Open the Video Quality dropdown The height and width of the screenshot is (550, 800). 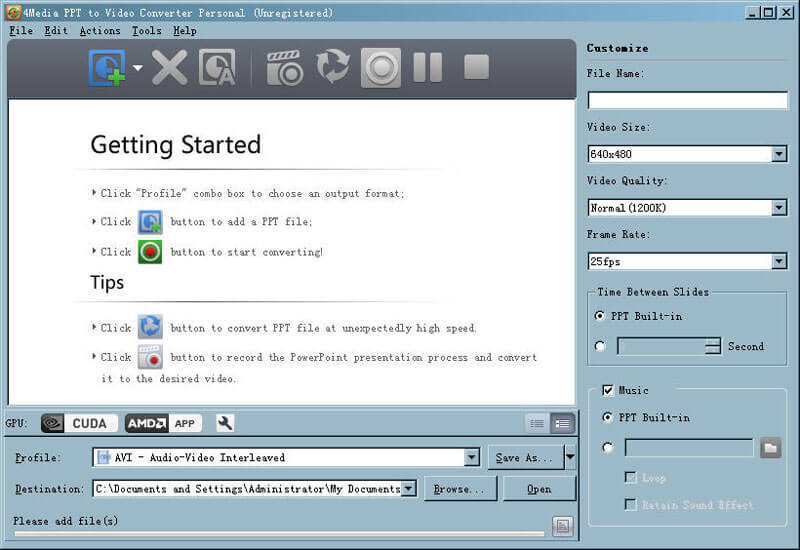click(779, 208)
